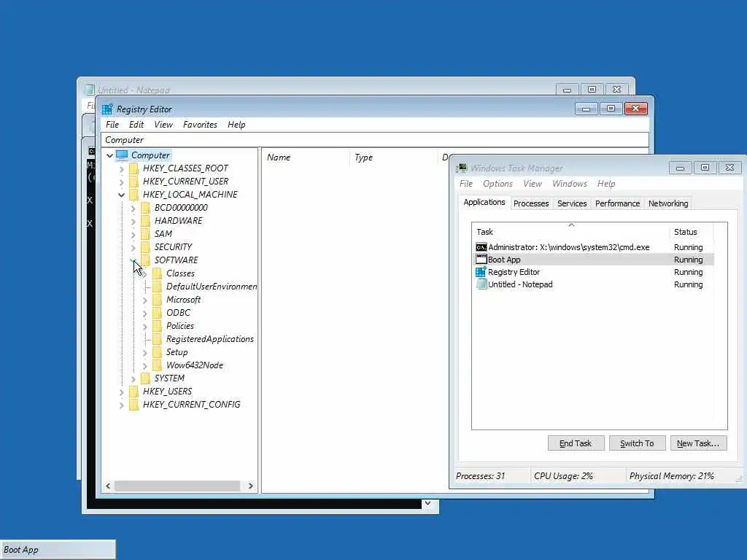Screen dimensions: 747x560
Task: Click the Task Manager title bar icon
Action: pos(462,168)
